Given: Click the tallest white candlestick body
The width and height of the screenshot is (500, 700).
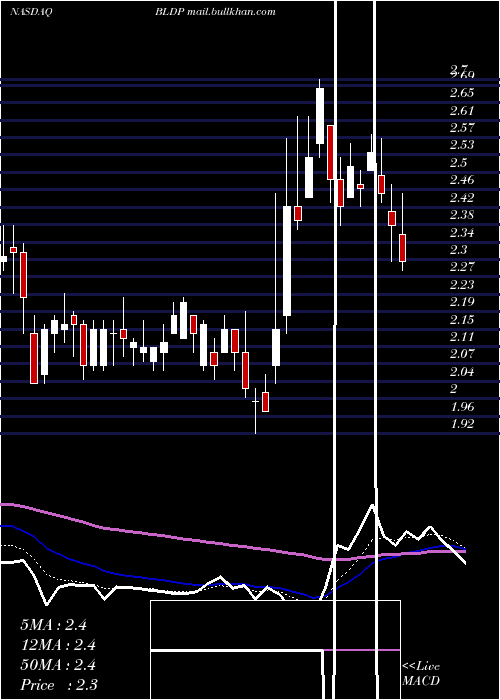Looking at the screenshot, I should (x=287, y=261).
